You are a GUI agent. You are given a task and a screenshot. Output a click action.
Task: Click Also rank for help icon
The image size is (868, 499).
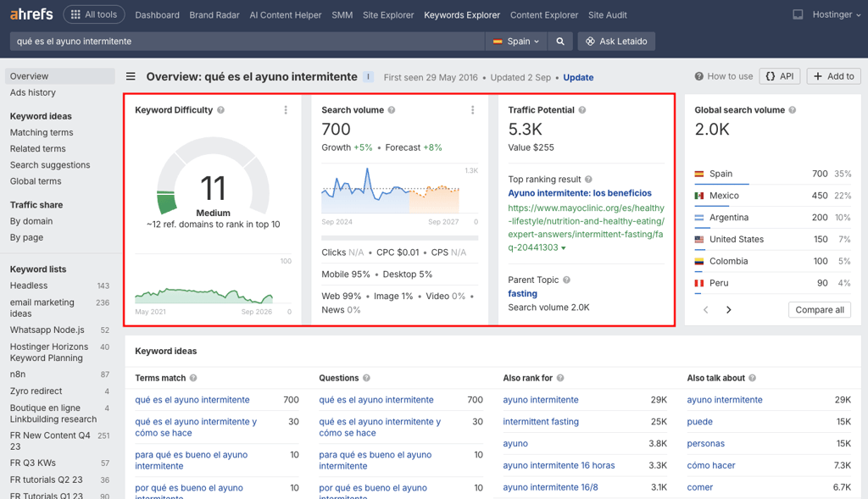560,378
